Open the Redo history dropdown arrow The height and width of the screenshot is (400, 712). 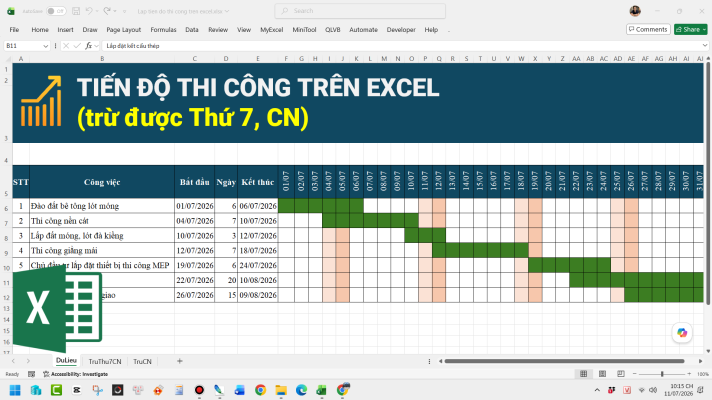click(x=115, y=11)
